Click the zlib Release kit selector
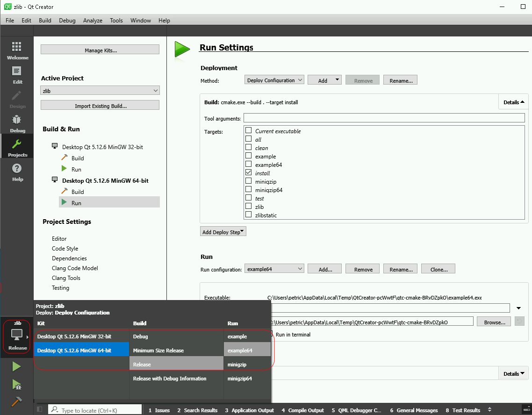 click(x=17, y=336)
